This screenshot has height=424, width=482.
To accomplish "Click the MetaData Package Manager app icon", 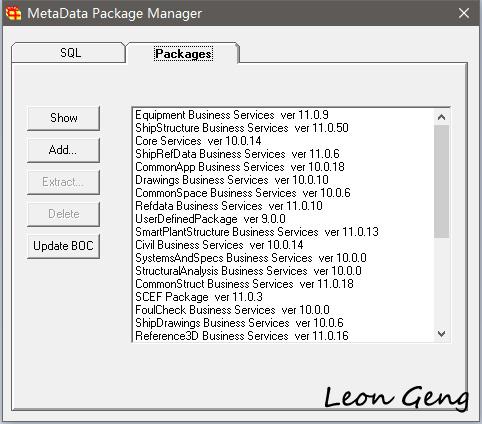I will pyautogui.click(x=13, y=13).
